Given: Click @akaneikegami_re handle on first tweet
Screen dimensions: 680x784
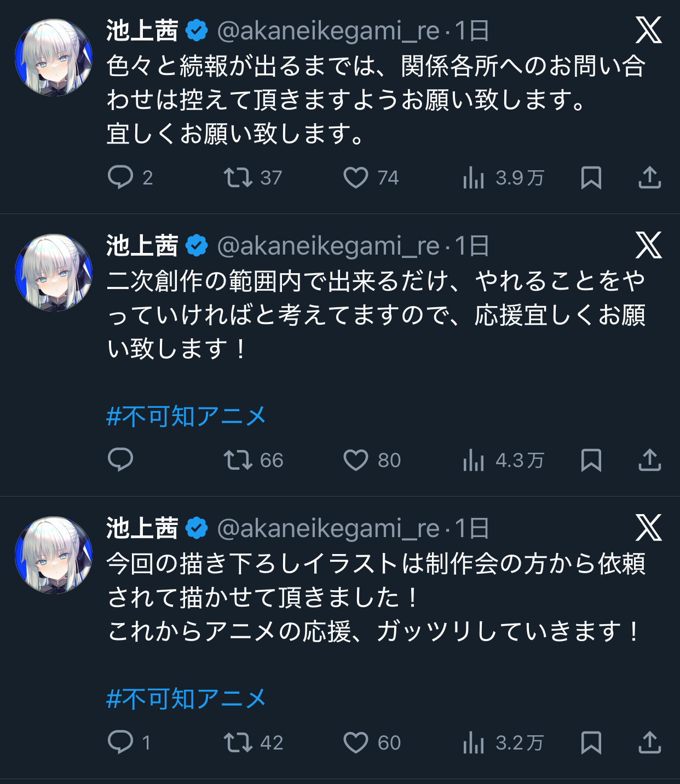Looking at the screenshot, I should (x=328, y=31).
